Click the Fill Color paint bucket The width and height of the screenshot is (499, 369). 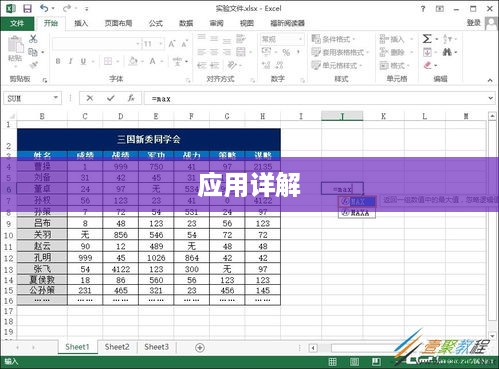pos(133,61)
